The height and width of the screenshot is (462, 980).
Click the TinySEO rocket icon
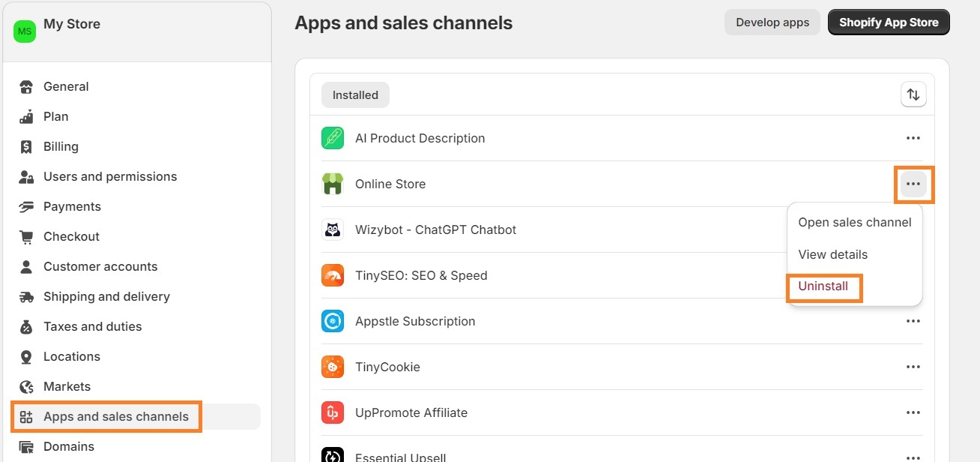tap(332, 275)
